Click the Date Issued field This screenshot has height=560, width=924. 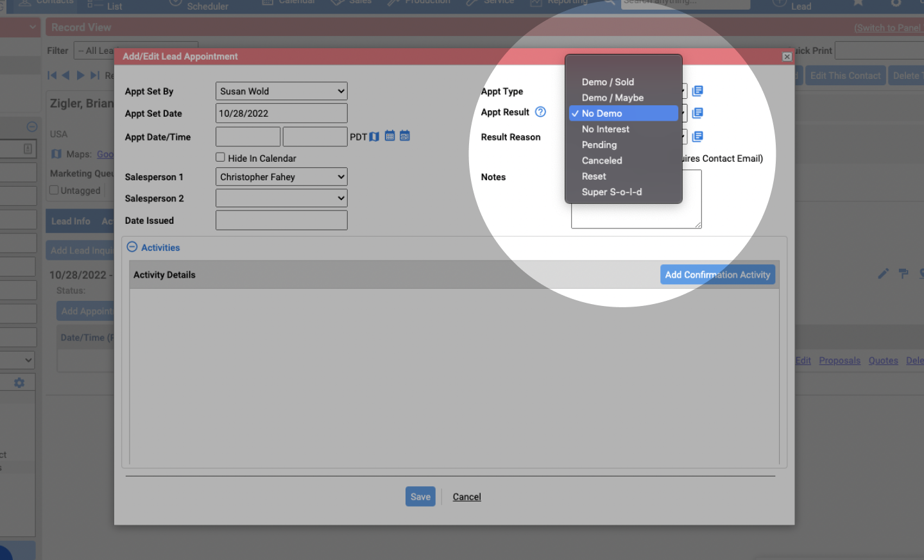[x=281, y=220]
